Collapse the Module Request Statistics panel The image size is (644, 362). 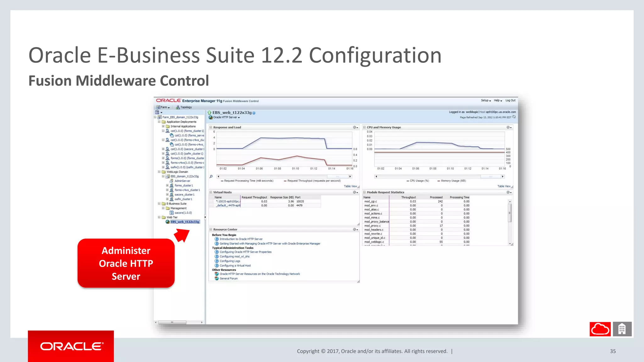pos(364,192)
